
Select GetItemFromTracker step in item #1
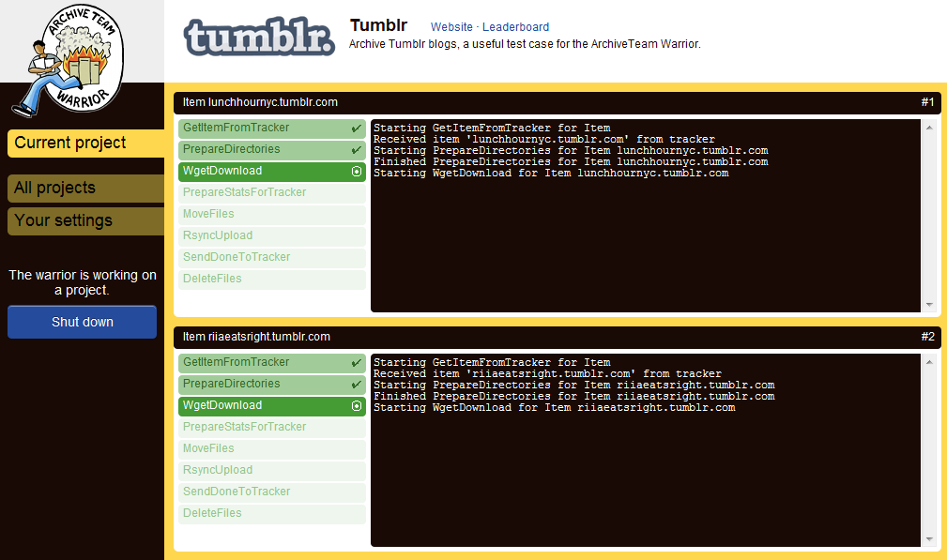coord(272,128)
